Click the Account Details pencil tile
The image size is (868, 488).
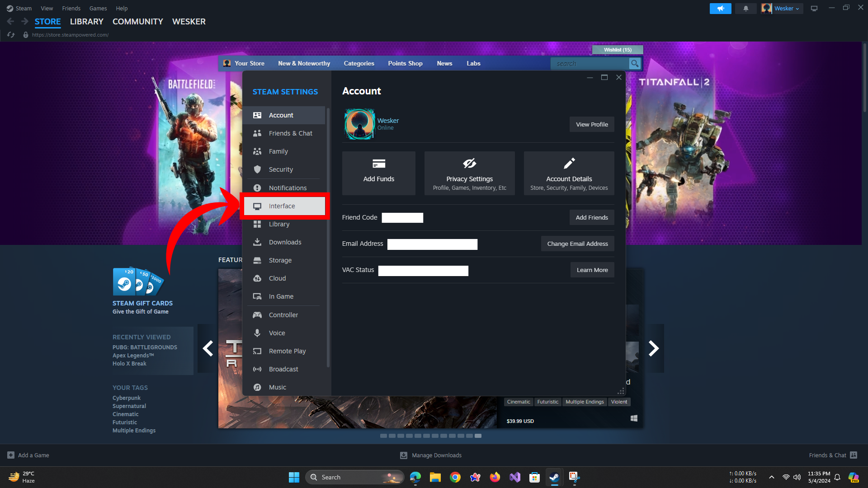[569, 174]
